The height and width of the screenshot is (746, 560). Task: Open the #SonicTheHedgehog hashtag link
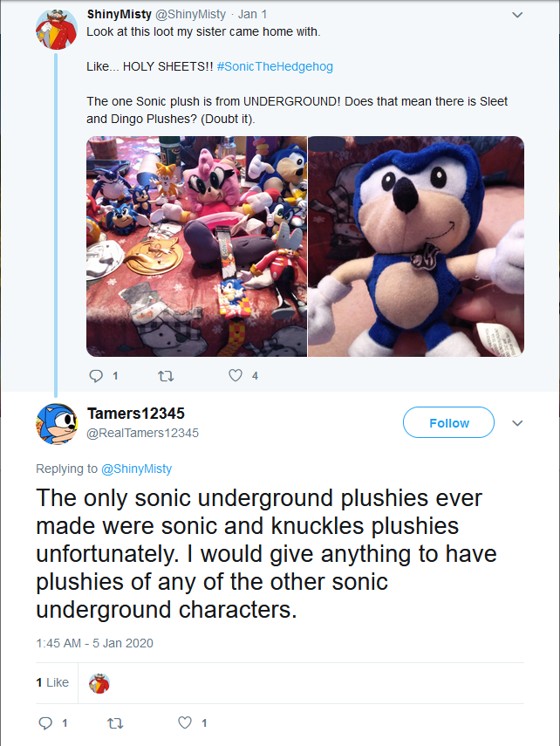[275, 66]
